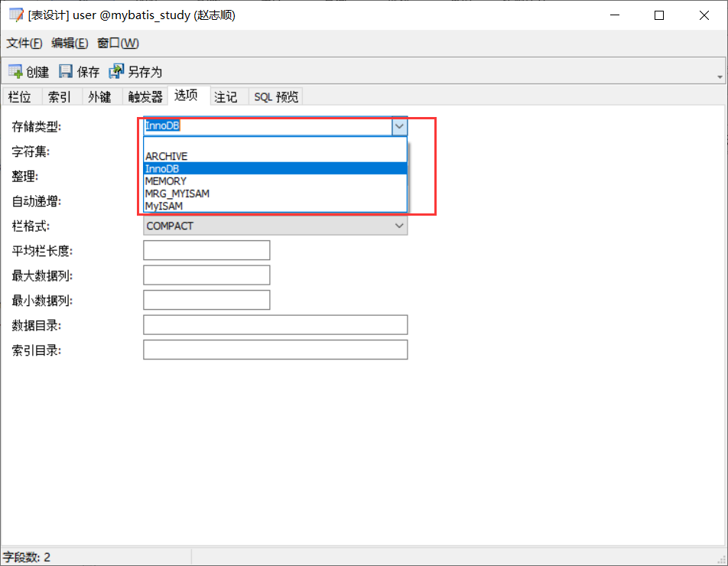Choose the blank engine option in the list
Viewport: 728px width, 566px height.
tap(275, 144)
